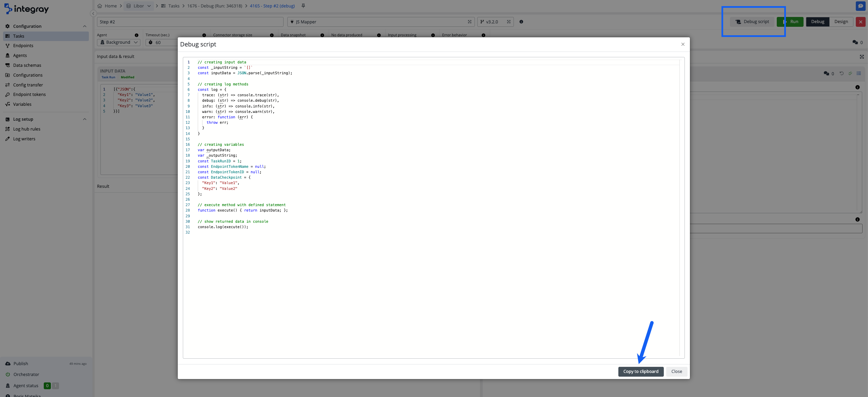868x397 pixels.
Task: Click the info icon next to the Agent label
Action: (136, 35)
